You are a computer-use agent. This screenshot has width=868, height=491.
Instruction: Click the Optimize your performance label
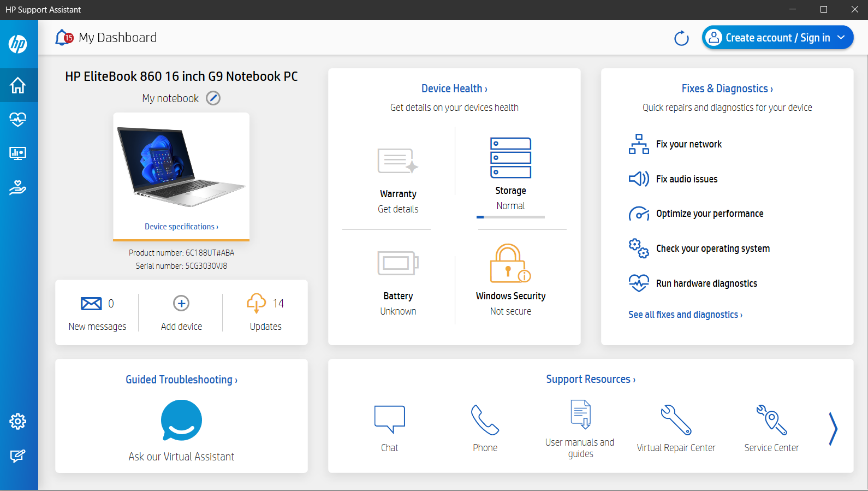(710, 214)
